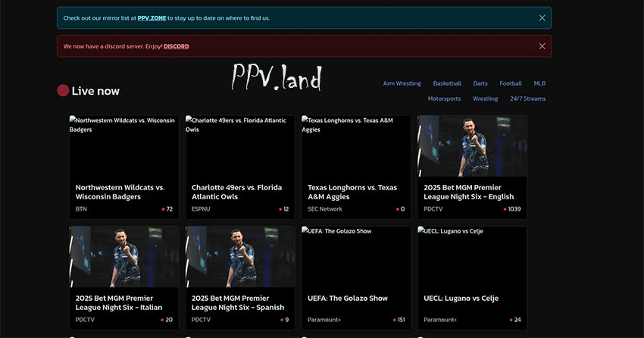
Task: Filter by Basketball category
Action: click(447, 83)
